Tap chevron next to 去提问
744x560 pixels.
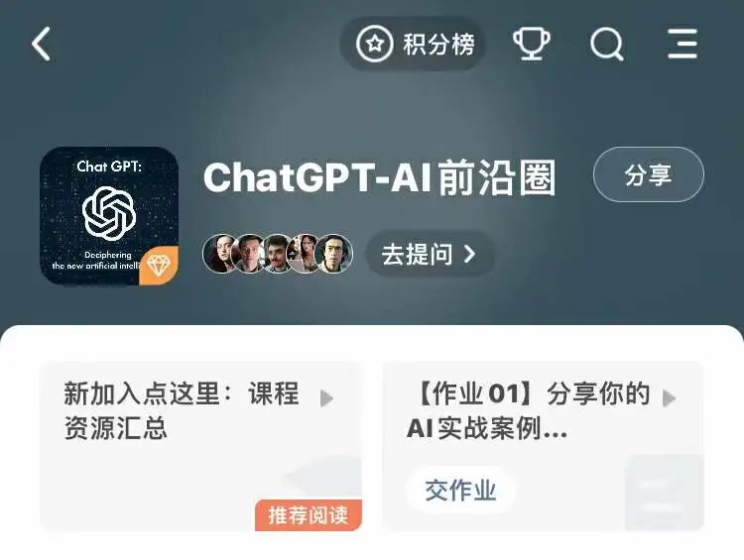[x=470, y=254]
